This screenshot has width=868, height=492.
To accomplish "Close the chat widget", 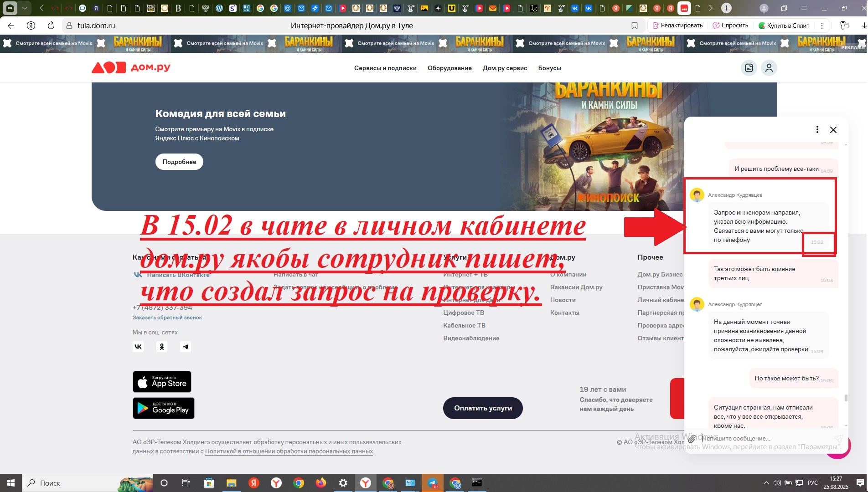I will tap(833, 130).
